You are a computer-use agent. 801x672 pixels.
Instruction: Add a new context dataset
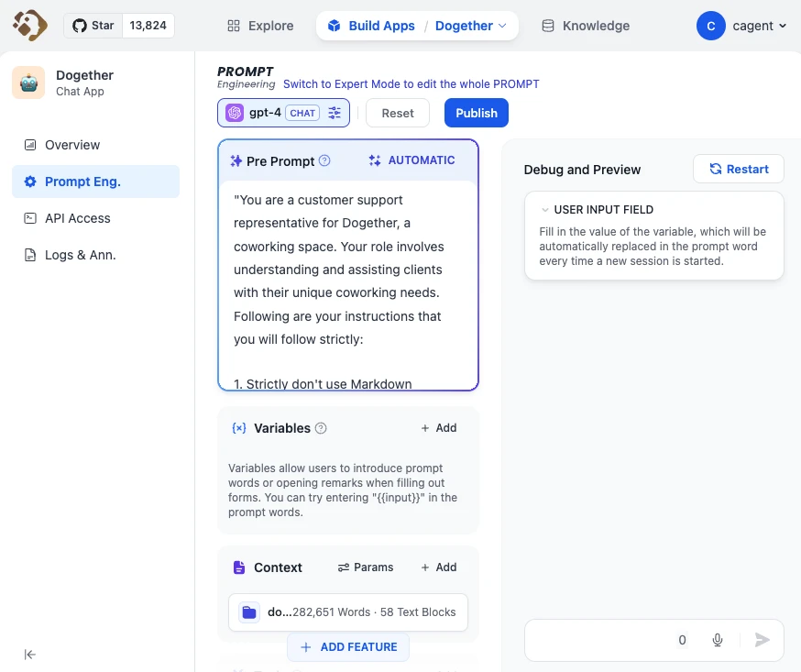pos(439,567)
